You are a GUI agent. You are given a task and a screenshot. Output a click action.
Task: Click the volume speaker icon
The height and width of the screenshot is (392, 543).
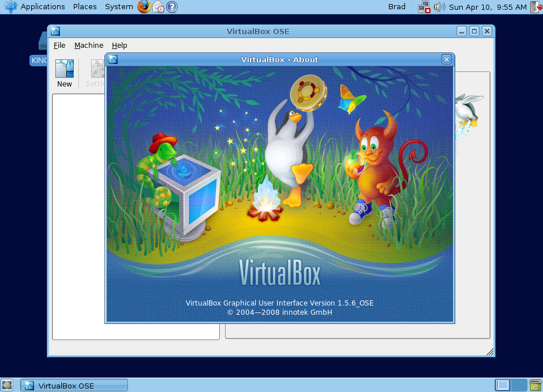(x=440, y=6)
